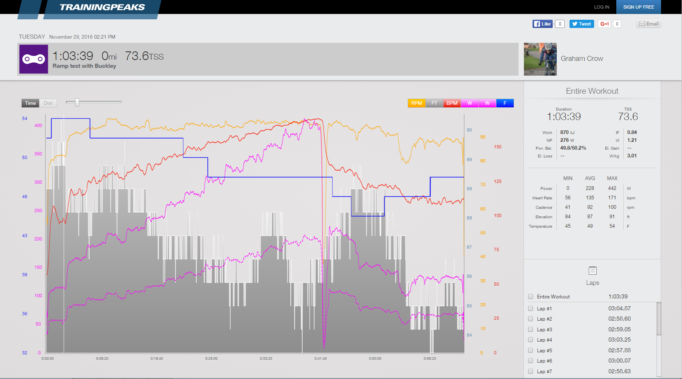
Task: Click the Laps section label
Action: pyautogui.click(x=592, y=283)
